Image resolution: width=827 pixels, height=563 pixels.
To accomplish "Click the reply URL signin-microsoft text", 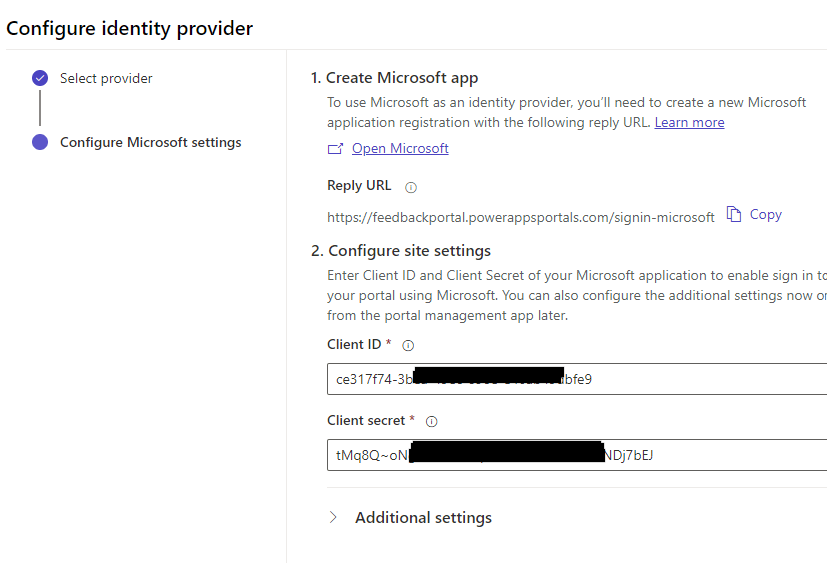I will tap(520, 216).
